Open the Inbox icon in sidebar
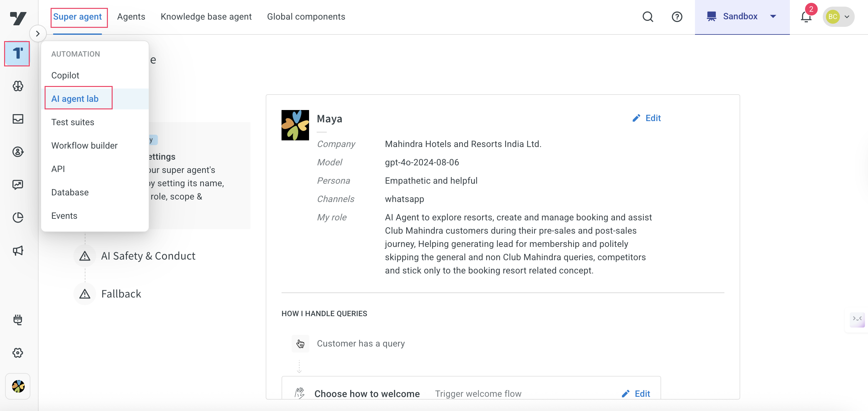The image size is (868, 411). (18, 119)
